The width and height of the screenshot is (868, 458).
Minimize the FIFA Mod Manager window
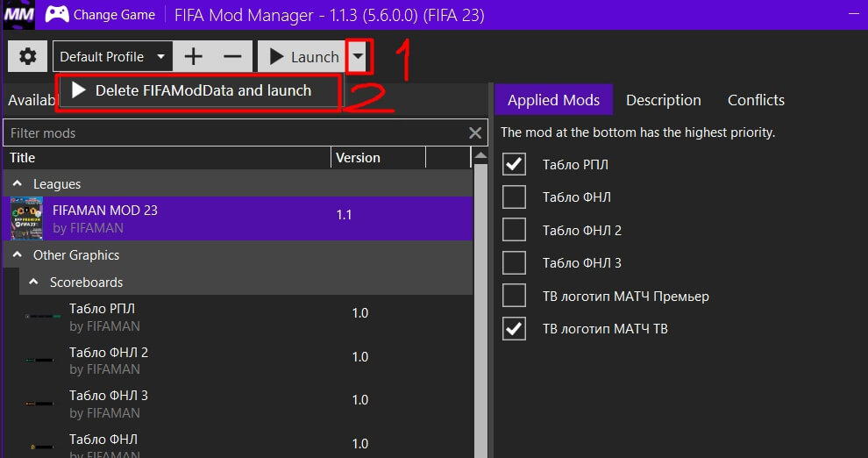(854, 14)
